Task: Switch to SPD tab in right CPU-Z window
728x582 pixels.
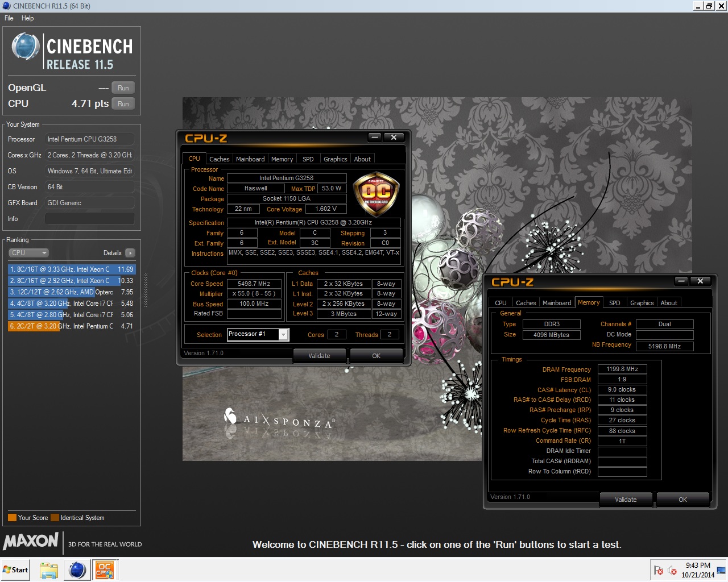Action: (615, 303)
